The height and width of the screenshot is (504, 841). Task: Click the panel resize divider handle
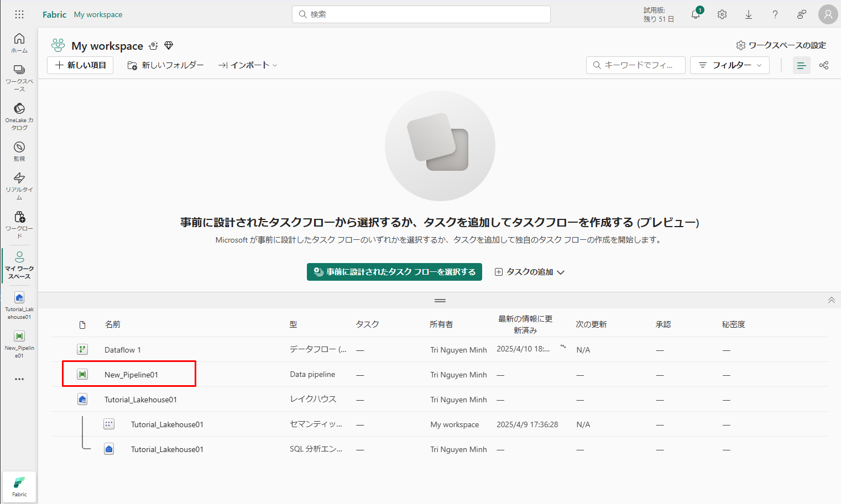coord(440,301)
